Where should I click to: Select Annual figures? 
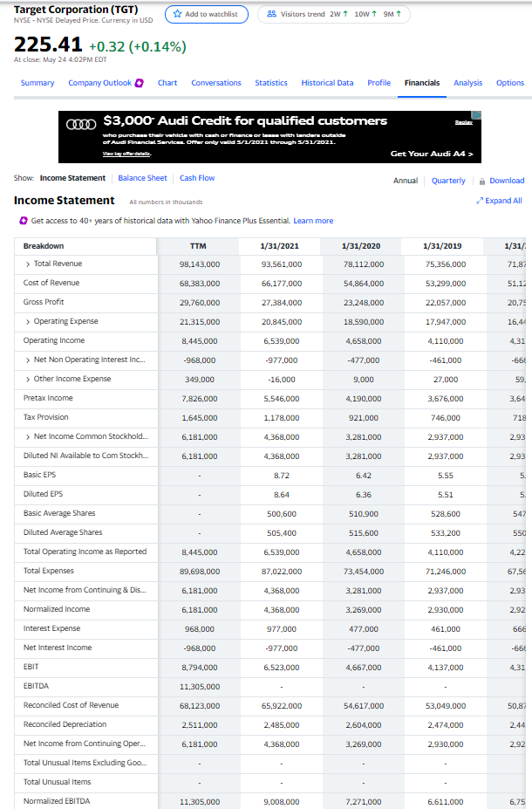coord(406,181)
